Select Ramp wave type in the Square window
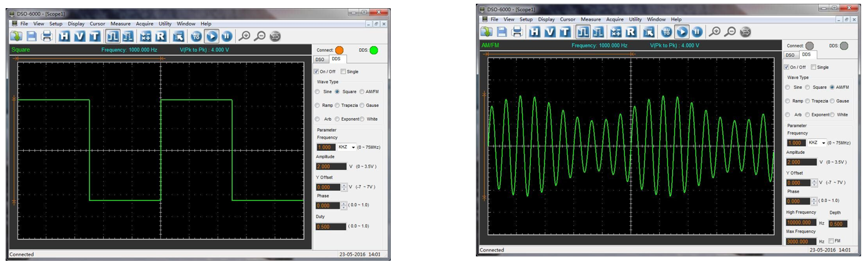The height and width of the screenshot is (267, 868). [x=317, y=105]
